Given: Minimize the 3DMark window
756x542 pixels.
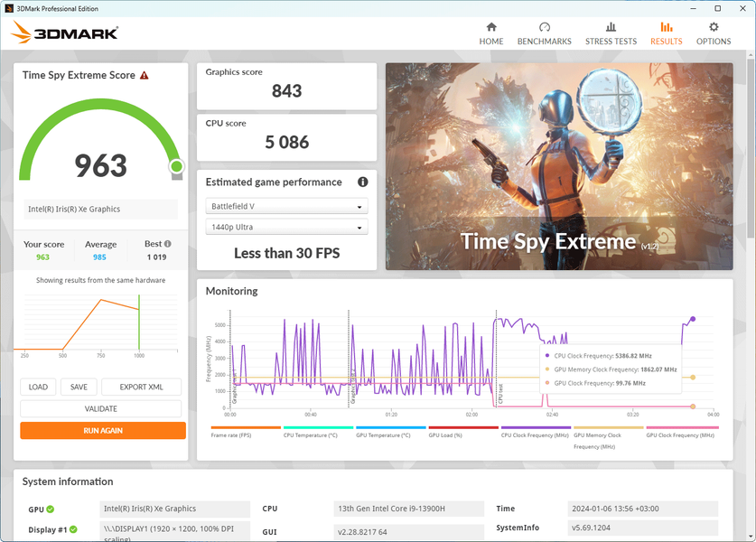Looking at the screenshot, I should pos(694,8).
